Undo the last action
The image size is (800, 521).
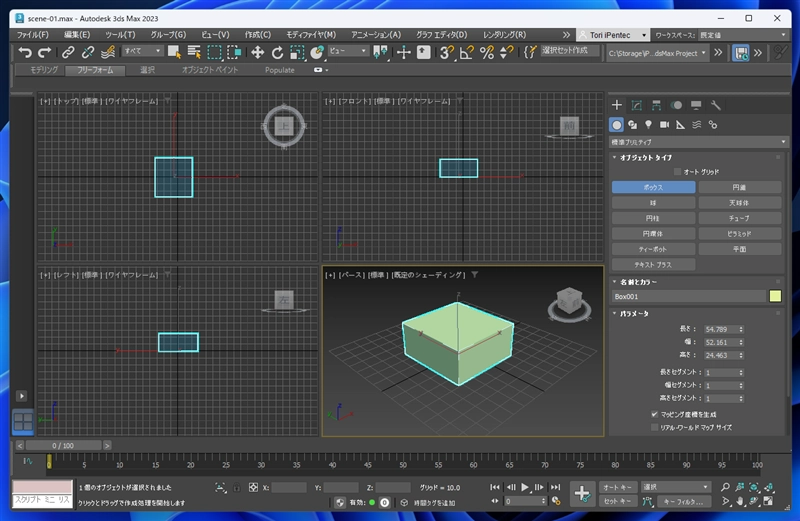click(x=24, y=52)
